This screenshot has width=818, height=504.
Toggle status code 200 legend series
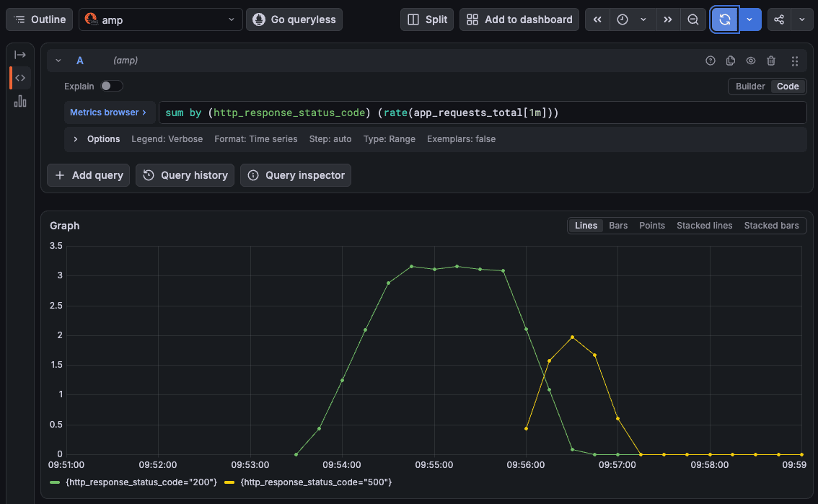[x=141, y=482]
